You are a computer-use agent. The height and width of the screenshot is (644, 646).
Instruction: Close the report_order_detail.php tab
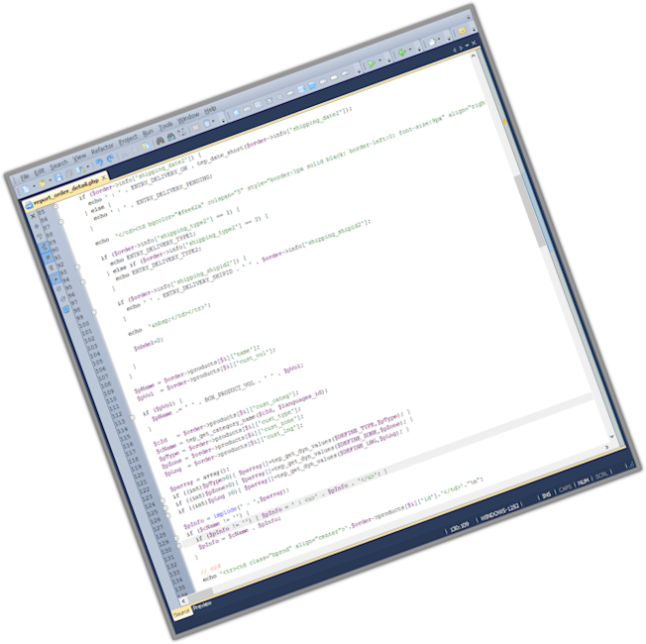pyautogui.click(x=104, y=178)
